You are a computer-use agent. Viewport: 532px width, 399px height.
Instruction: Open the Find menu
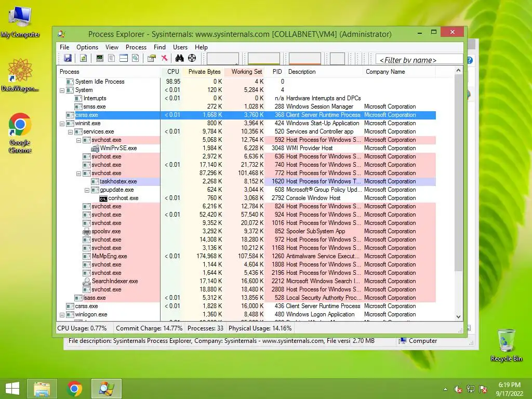[160, 47]
